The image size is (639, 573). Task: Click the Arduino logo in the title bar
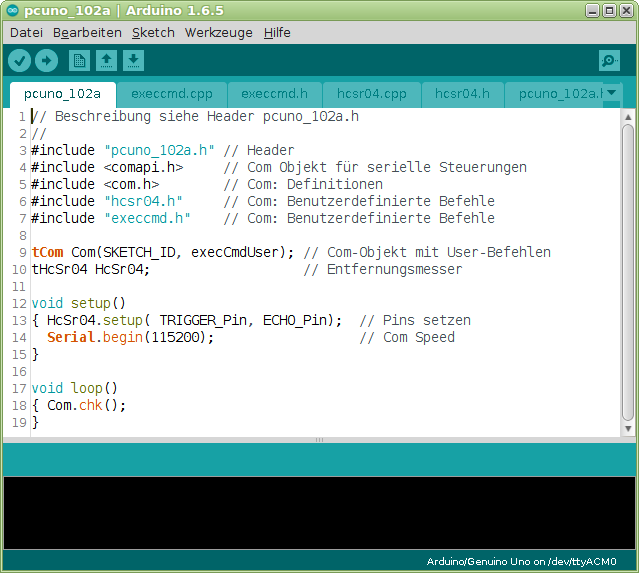(13, 10)
